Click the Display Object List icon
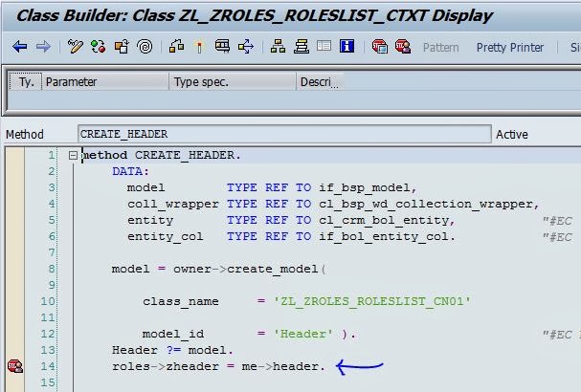Viewport: 581px width, 392px height. (246, 47)
